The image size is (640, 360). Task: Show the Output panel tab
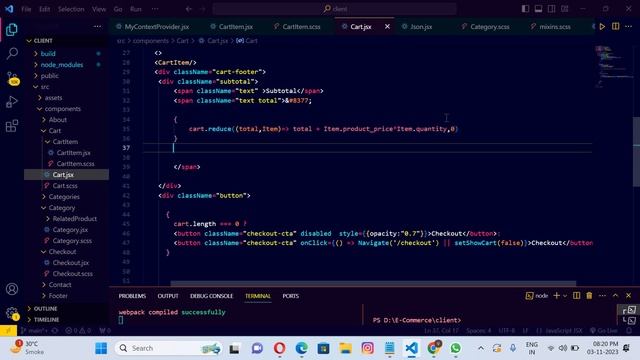tap(168, 296)
